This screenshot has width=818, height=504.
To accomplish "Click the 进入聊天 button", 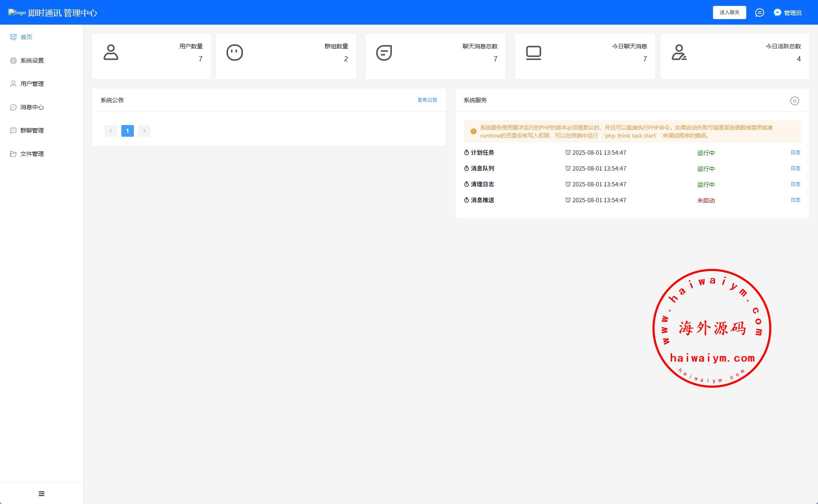I will [x=729, y=13].
